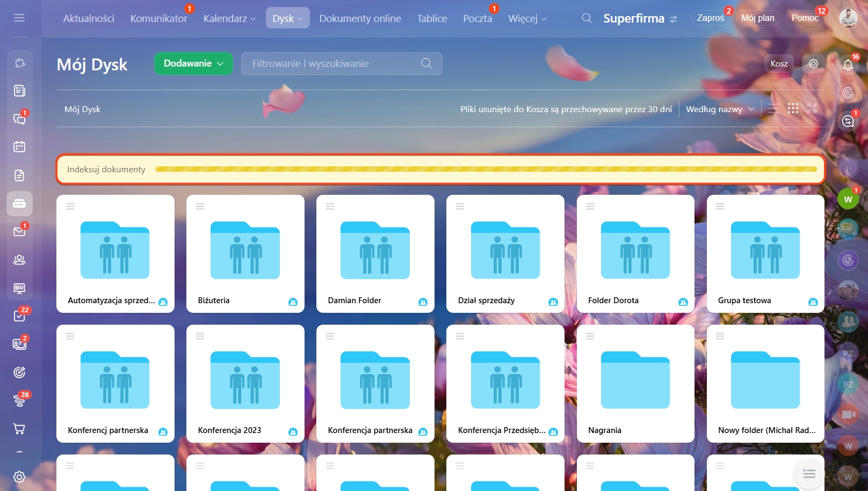Open the Biżuteria folder
This screenshot has height=491, width=868.
245,253
